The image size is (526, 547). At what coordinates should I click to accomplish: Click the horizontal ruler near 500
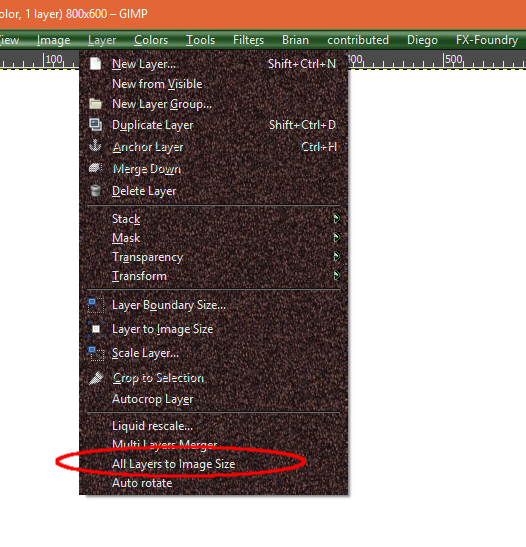(453, 60)
